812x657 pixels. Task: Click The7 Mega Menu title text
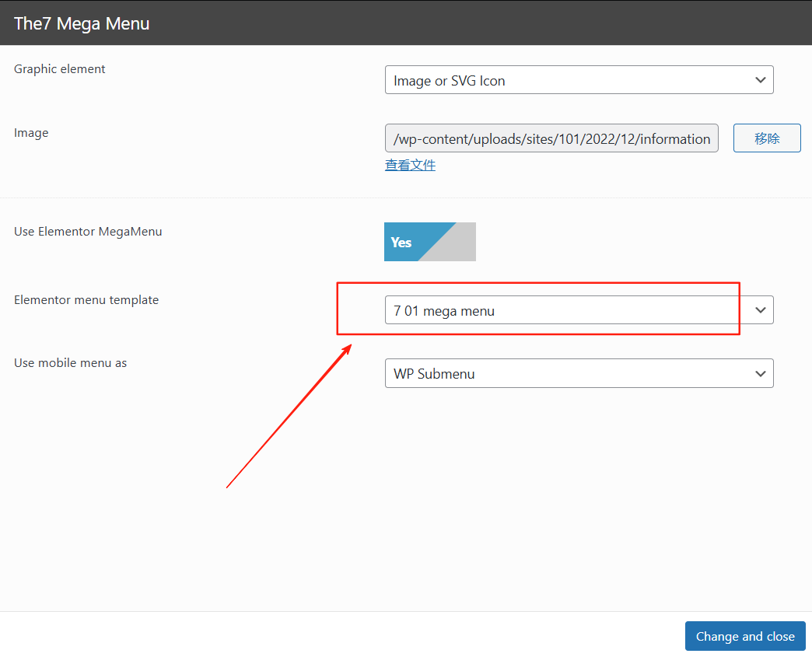[82, 24]
